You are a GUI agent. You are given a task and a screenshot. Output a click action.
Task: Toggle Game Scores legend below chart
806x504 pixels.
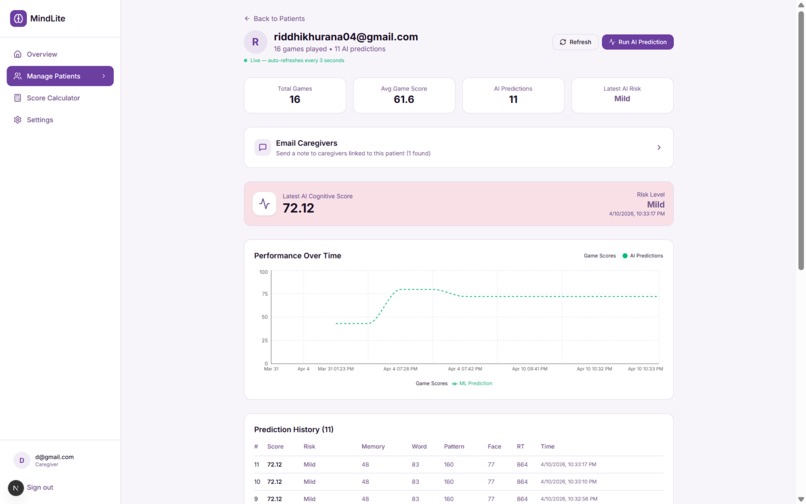point(431,383)
